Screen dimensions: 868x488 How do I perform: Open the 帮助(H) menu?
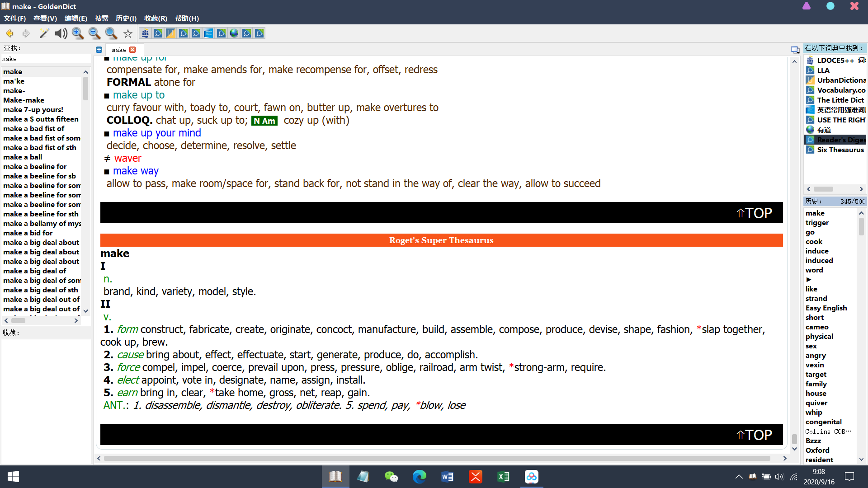click(187, 18)
